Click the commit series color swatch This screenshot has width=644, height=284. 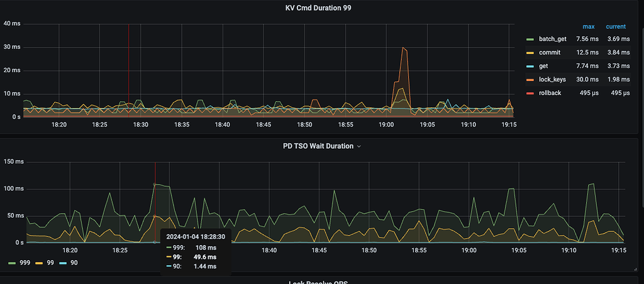[530, 52]
